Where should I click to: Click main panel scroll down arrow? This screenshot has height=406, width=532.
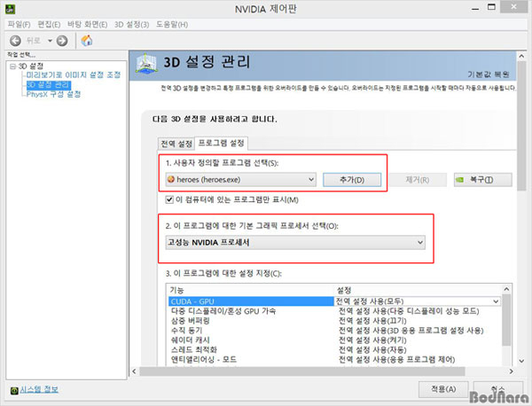coord(522,361)
